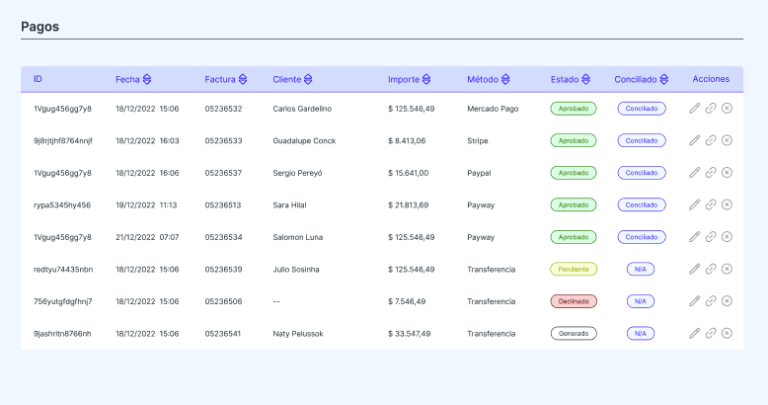
Task: Edit the declined payment 05236506
Action: [695, 301]
